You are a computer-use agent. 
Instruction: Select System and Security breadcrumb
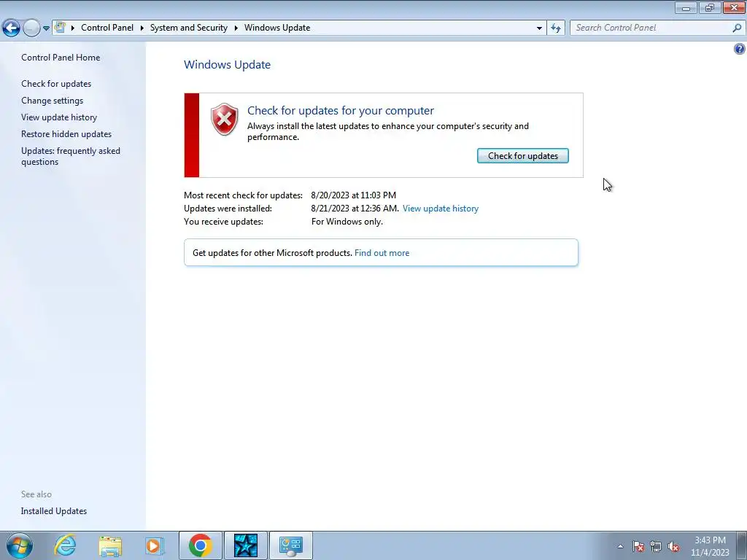tap(189, 28)
